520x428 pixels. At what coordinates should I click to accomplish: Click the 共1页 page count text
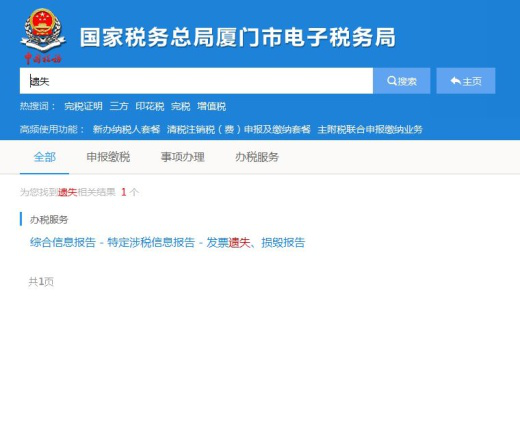pos(41,282)
